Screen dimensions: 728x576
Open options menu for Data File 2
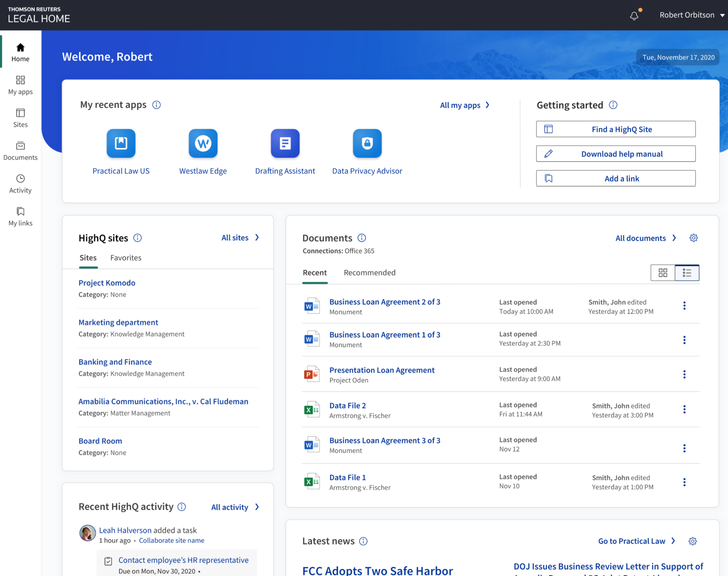(x=684, y=409)
